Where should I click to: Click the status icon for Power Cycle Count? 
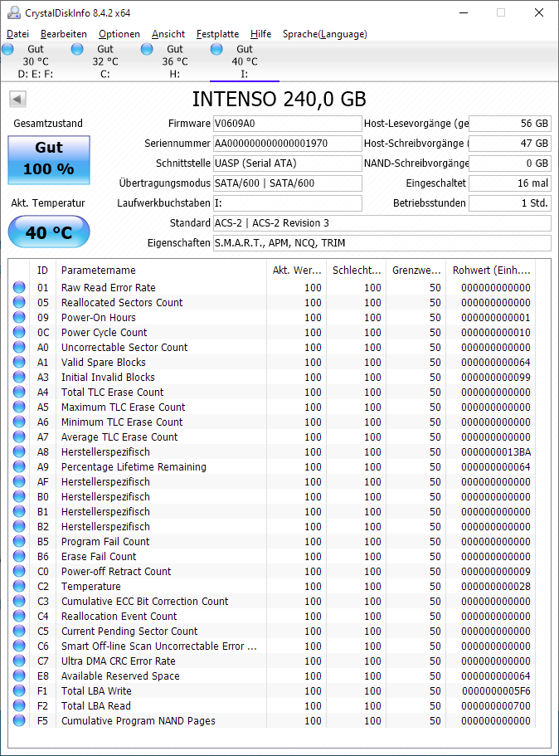pyautogui.click(x=19, y=332)
